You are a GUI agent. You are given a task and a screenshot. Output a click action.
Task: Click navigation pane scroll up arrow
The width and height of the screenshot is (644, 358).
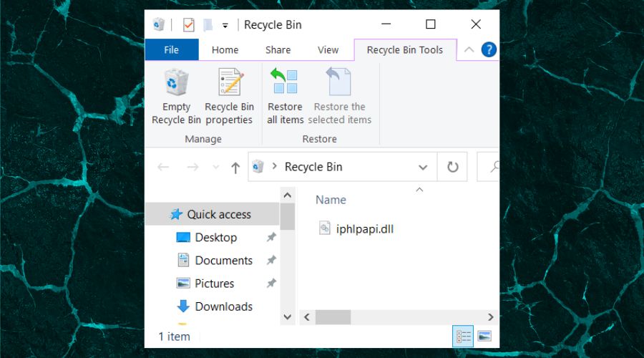(288, 195)
